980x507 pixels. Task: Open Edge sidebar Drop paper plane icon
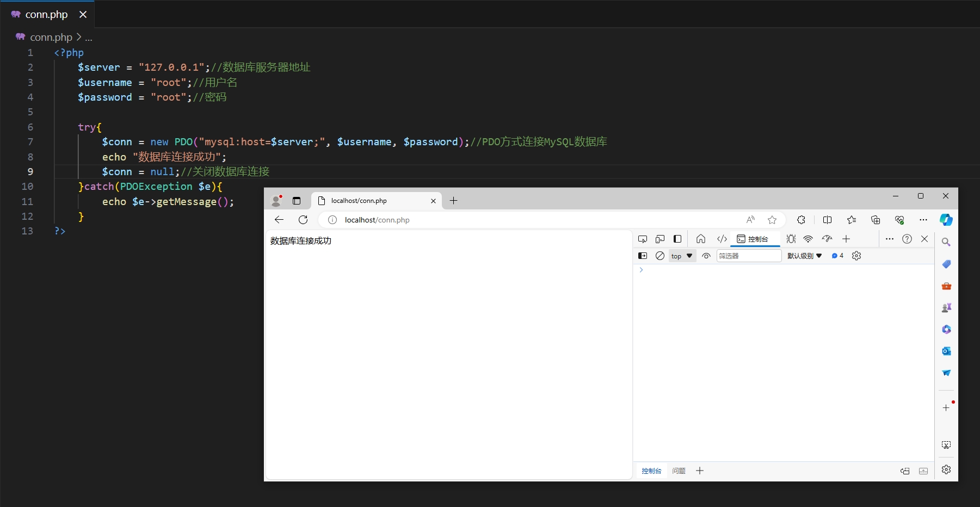[946, 373]
